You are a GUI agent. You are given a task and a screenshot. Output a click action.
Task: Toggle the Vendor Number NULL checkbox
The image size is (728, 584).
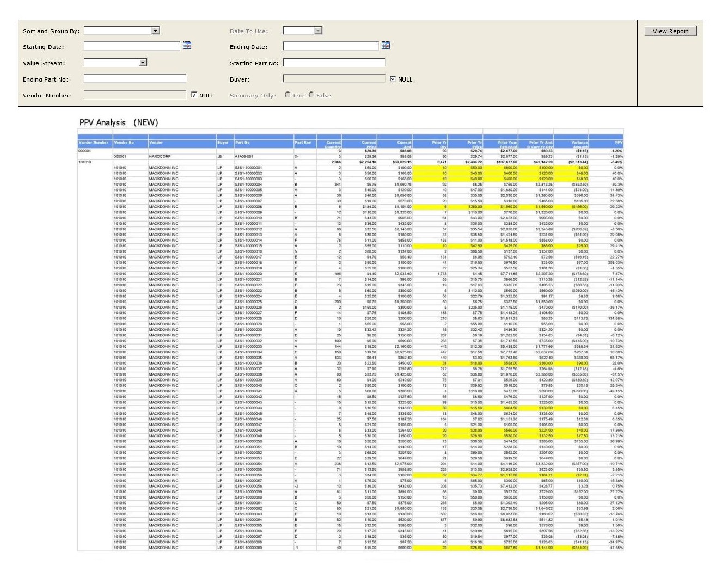tap(194, 95)
